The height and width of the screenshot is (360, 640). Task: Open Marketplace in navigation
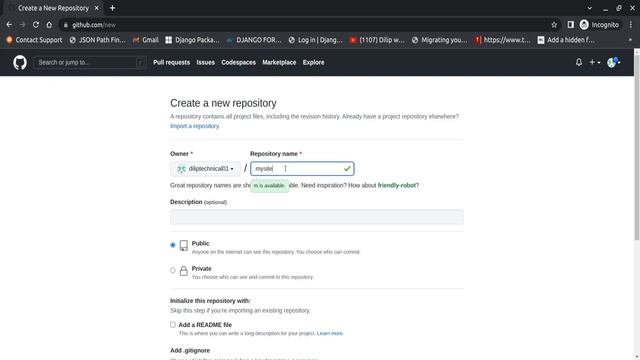(279, 62)
